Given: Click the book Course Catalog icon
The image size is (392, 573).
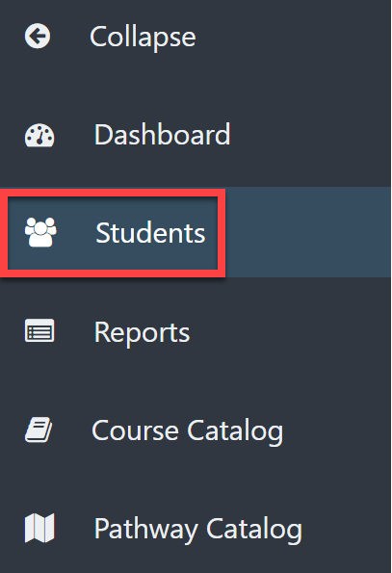Looking at the screenshot, I should pos(39,430).
